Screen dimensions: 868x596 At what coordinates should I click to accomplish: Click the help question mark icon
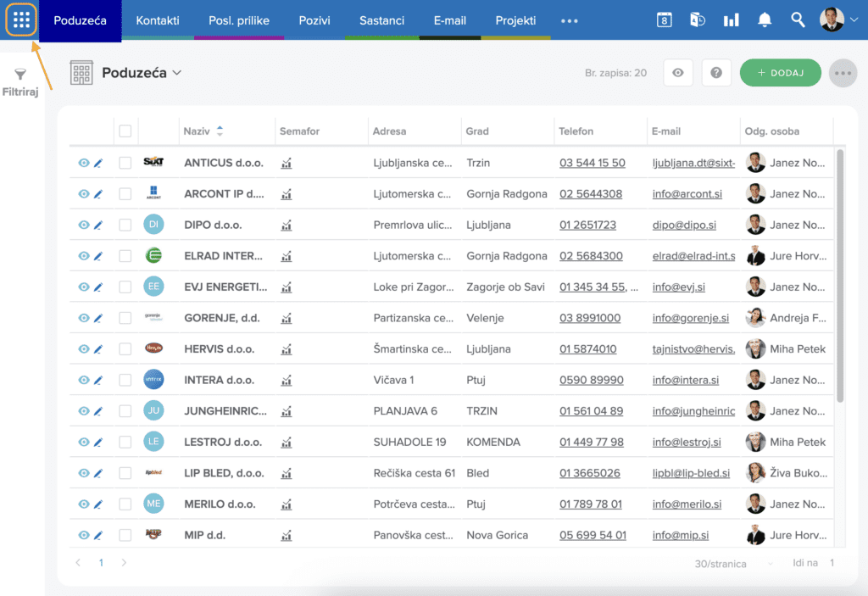pyautogui.click(x=716, y=73)
